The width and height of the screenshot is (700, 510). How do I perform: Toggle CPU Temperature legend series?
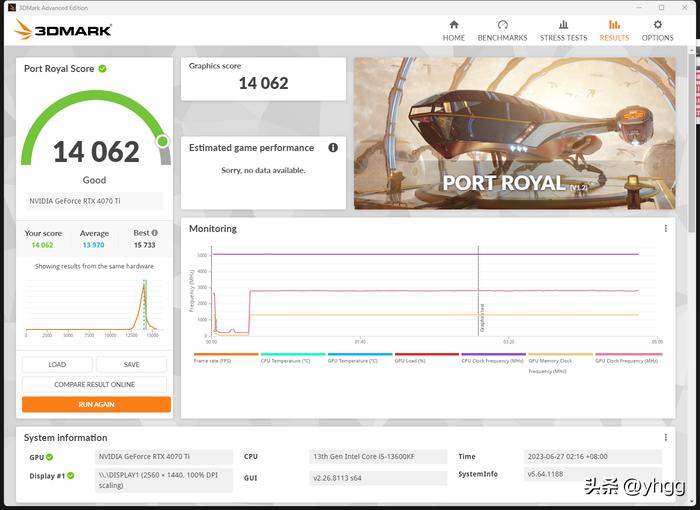coord(292,358)
